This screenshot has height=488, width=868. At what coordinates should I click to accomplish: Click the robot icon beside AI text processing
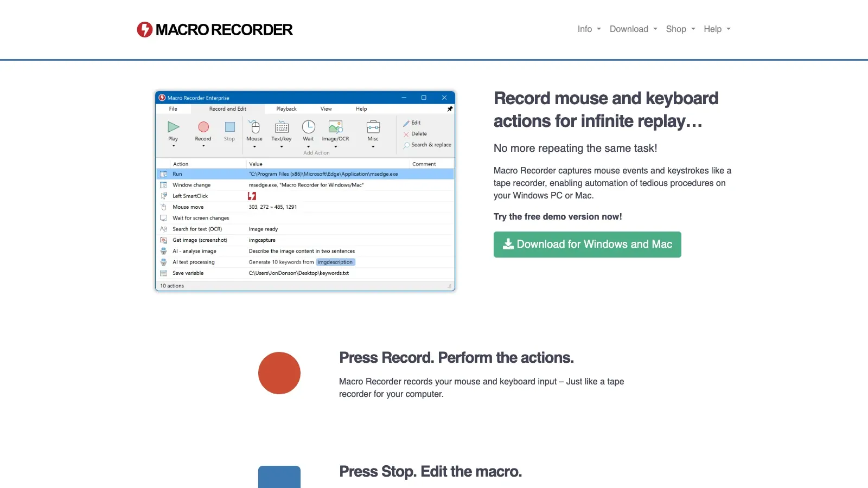point(163,262)
